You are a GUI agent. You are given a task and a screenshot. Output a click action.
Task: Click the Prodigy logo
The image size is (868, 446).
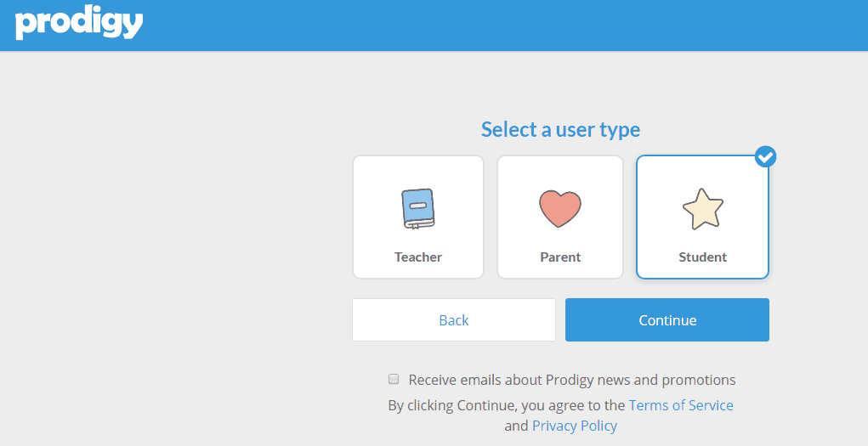pos(79,23)
